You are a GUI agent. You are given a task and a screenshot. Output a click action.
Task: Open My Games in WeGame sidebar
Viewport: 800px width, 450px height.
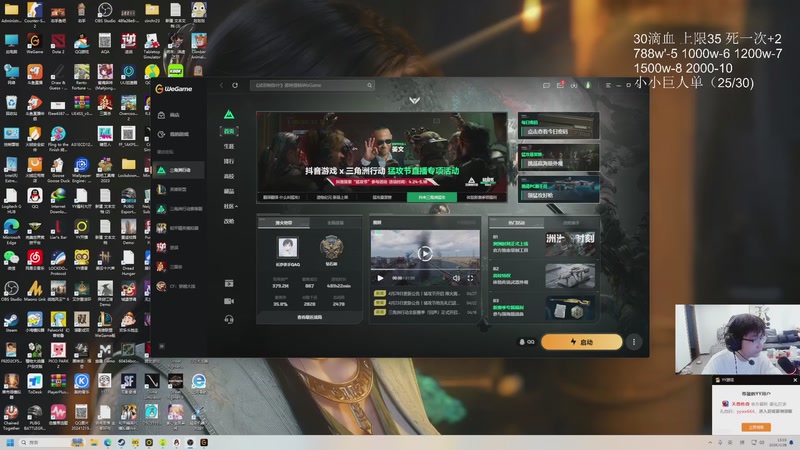click(173, 134)
